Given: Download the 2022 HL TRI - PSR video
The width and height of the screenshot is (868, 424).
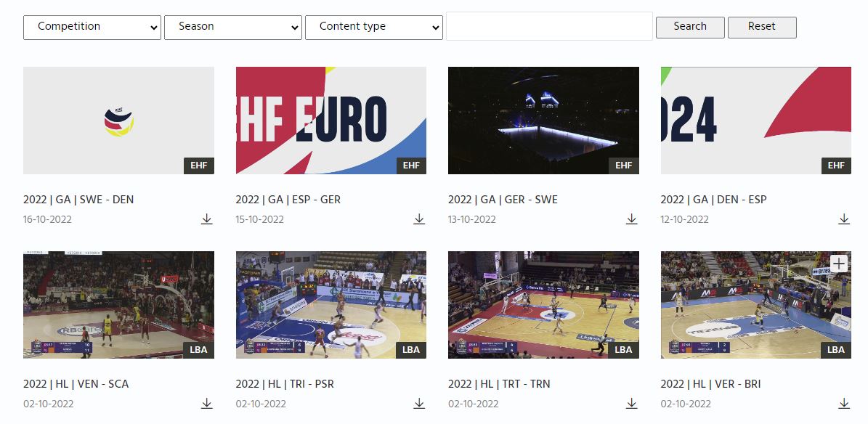Looking at the screenshot, I should click(419, 403).
